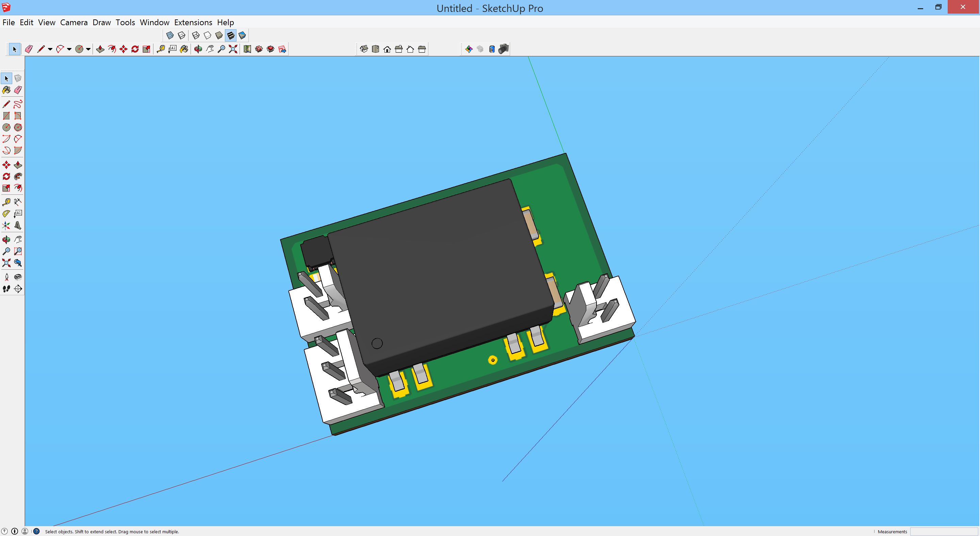Choose the Polygon tool
The height and width of the screenshot is (536, 980).
click(x=18, y=127)
